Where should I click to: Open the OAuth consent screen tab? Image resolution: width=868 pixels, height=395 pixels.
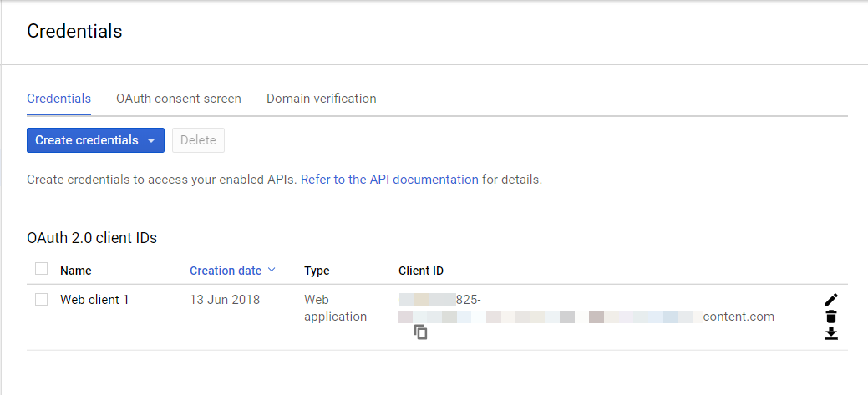pos(179,99)
